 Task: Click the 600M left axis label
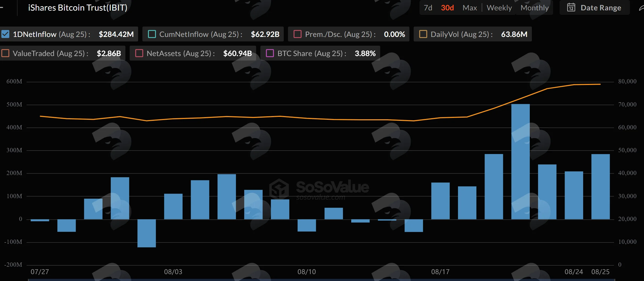(x=14, y=81)
